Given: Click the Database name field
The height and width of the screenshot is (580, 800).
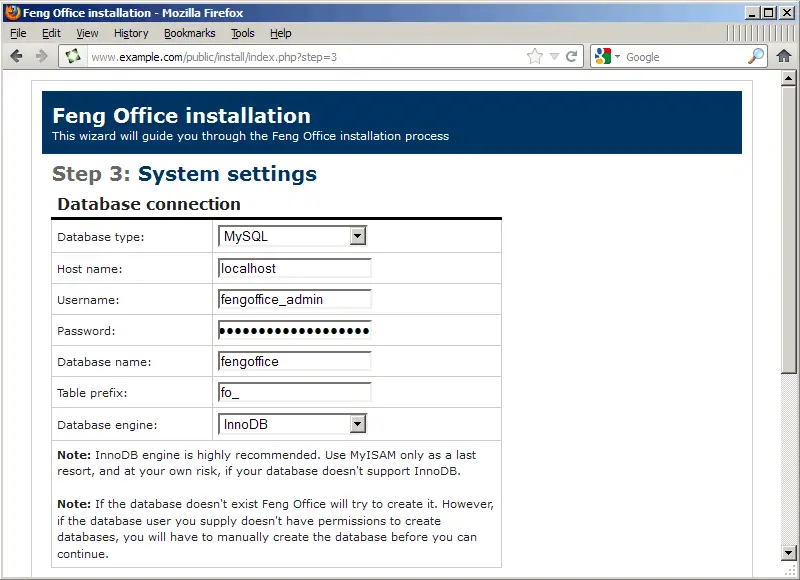Looking at the screenshot, I should [294, 362].
